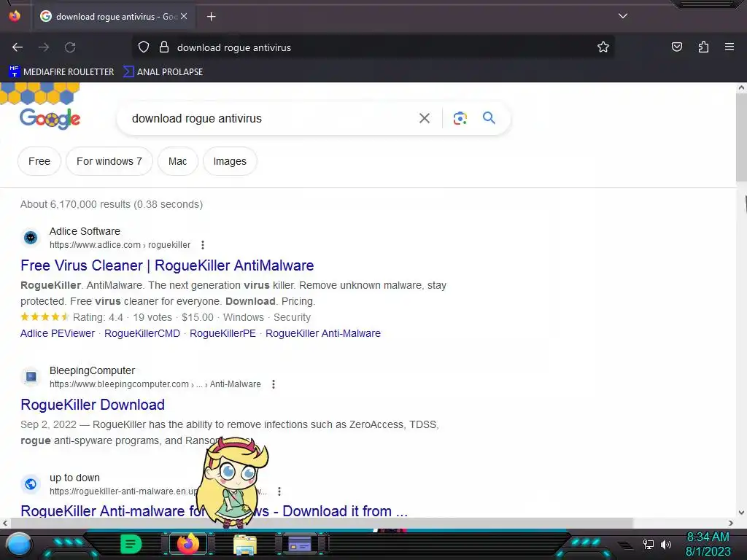Open the volume speaker tray icon
Screen dimensions: 747x560
pos(666,544)
